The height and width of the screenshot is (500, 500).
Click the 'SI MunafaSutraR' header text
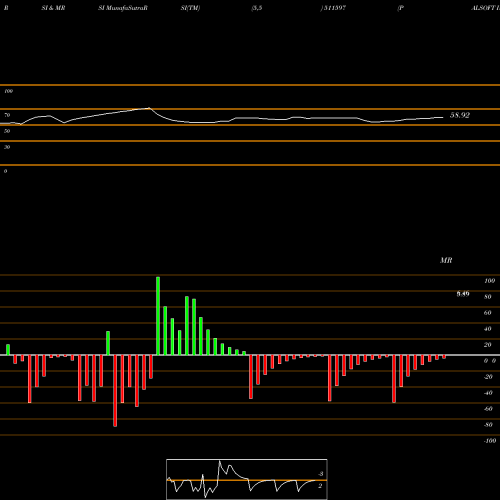pos(123,8)
